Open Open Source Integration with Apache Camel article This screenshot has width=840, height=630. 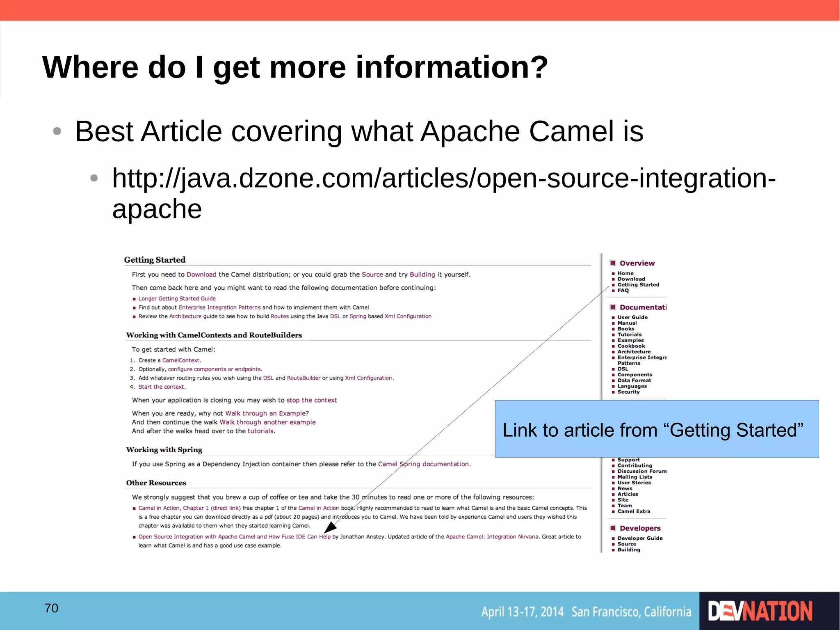[x=234, y=537]
